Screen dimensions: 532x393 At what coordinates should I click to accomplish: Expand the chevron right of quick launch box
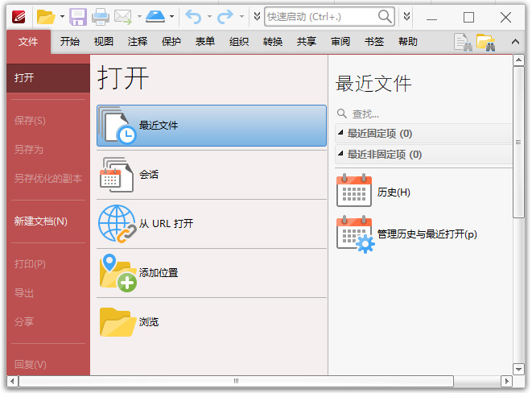[406, 16]
